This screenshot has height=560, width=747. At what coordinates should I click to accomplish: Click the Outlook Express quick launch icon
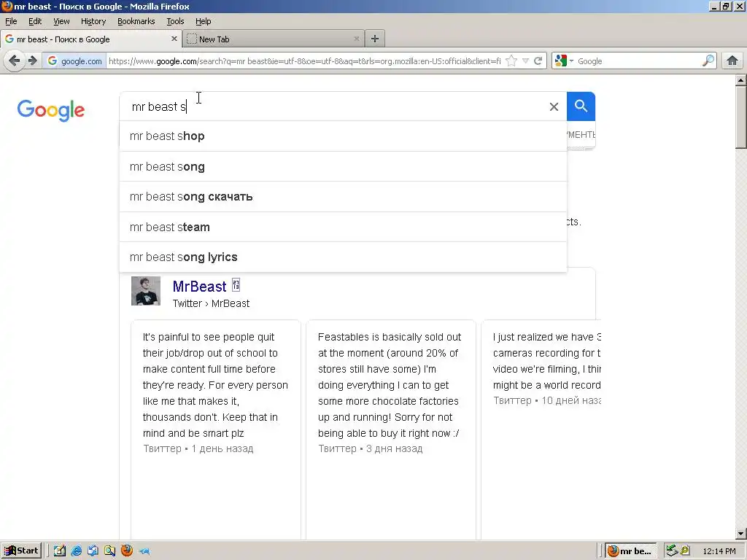point(93,551)
